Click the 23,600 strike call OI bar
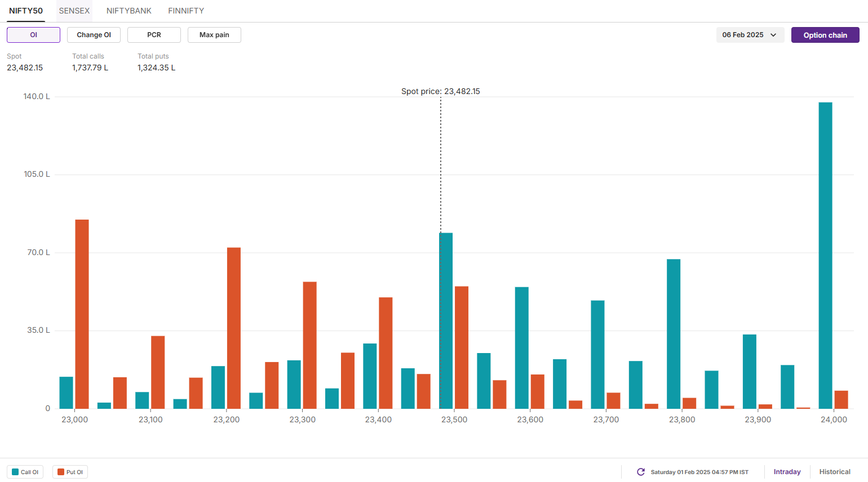 pyautogui.click(x=522, y=348)
